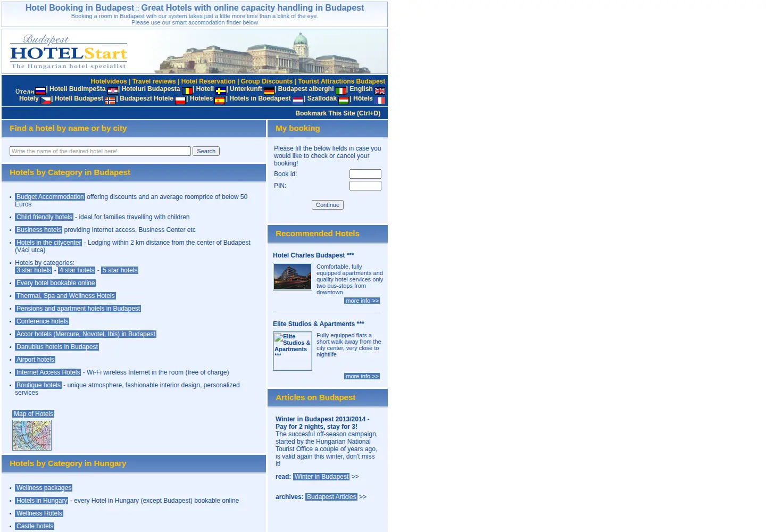The image size is (766, 532).
Task: Click the Polish flag icon
Action: coord(180,101)
